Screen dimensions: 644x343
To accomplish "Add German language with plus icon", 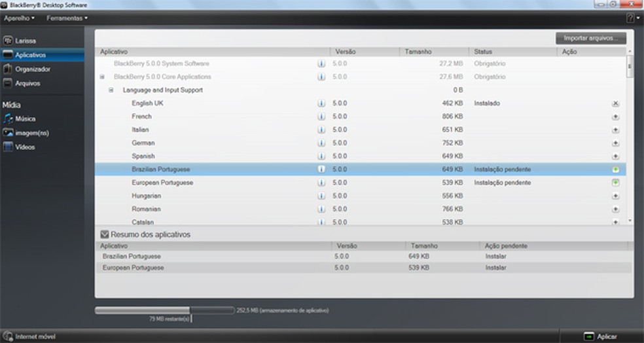I will tap(615, 143).
